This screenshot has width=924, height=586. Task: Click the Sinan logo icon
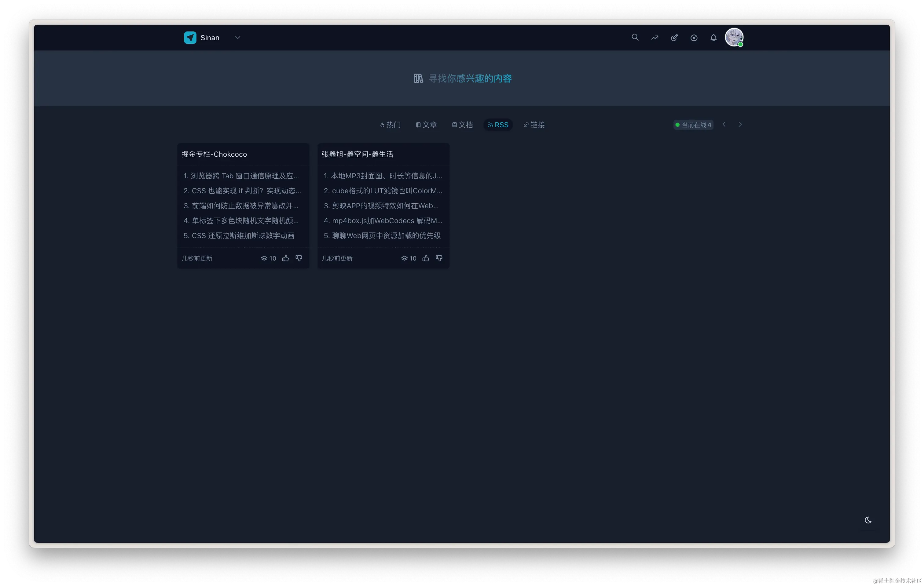(x=190, y=38)
